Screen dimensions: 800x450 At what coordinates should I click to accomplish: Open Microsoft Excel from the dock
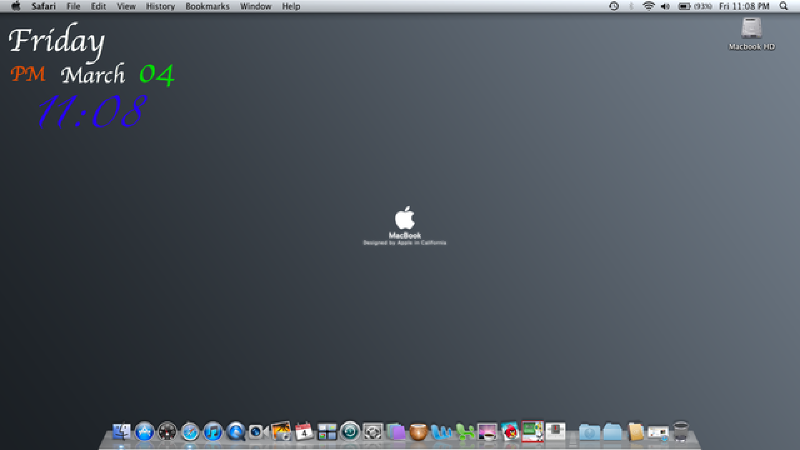click(x=465, y=432)
